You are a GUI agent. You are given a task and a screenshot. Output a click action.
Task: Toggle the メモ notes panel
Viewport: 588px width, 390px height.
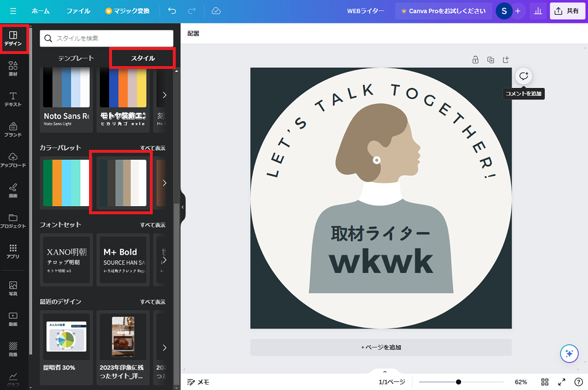[x=198, y=382]
